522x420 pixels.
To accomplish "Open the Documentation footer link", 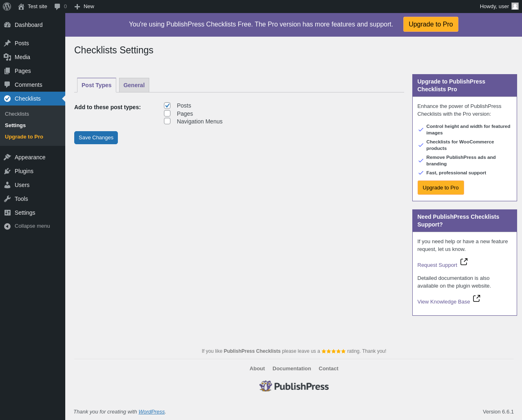I will point(292,369).
